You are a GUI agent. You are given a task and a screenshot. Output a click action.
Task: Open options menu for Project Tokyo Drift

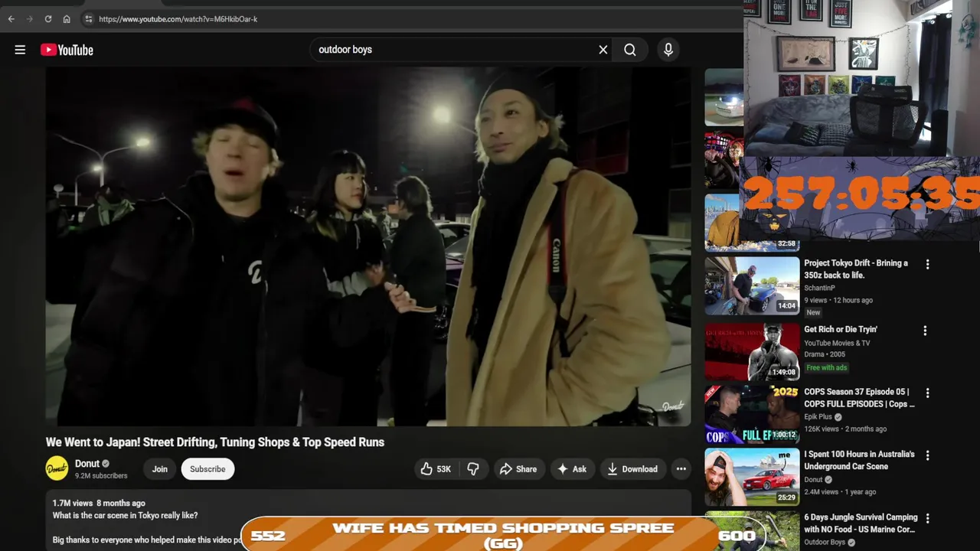click(x=927, y=264)
